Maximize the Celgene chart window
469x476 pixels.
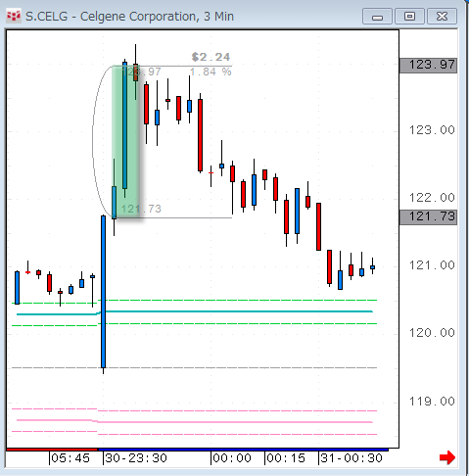[x=409, y=17]
